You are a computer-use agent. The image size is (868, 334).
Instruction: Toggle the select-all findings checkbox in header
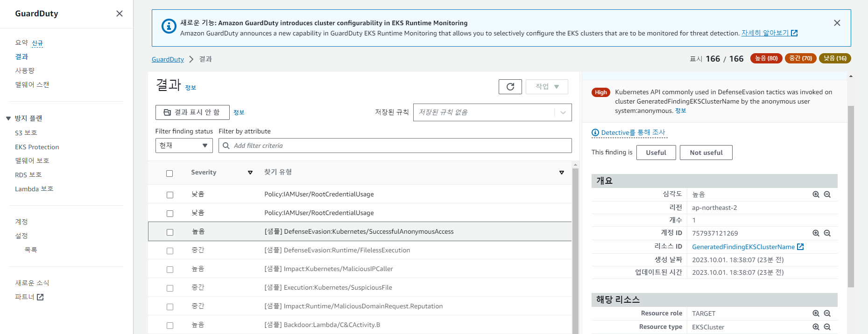tap(169, 174)
